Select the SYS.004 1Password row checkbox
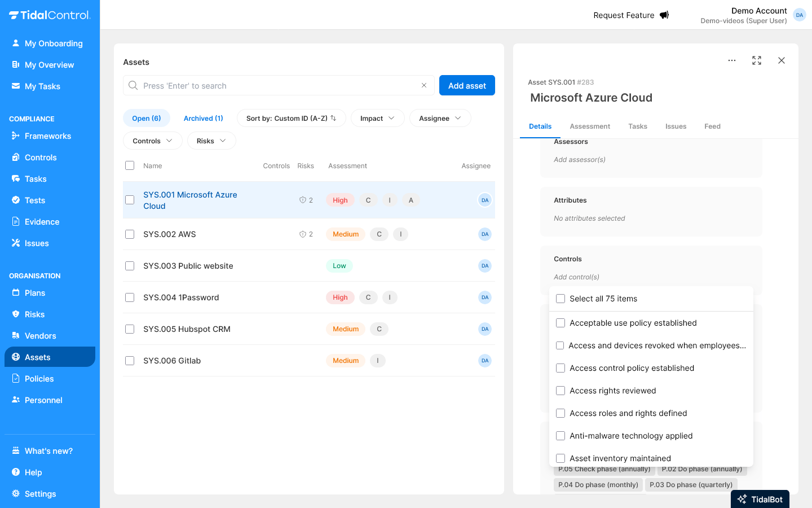The height and width of the screenshot is (508, 812). [x=130, y=297]
